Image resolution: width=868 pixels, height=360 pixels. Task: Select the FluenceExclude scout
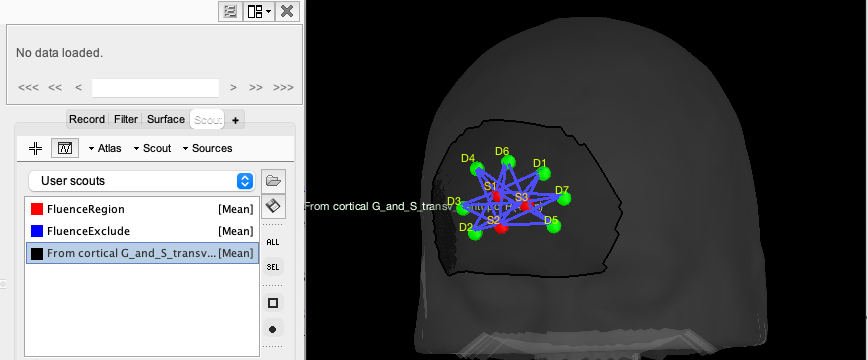click(142, 231)
